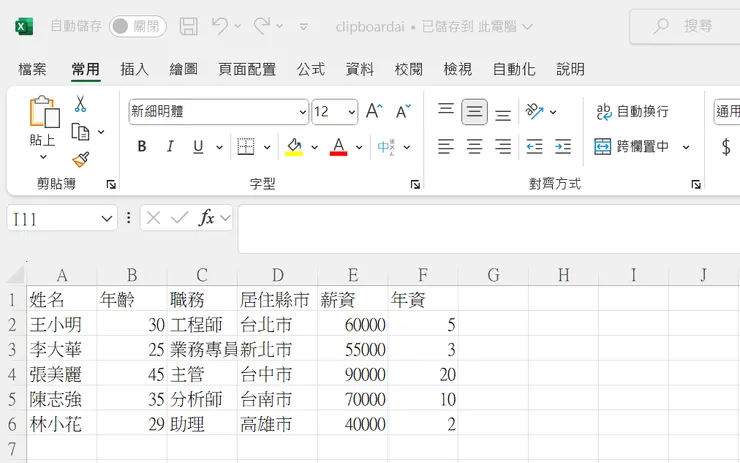The height and width of the screenshot is (463, 740).
Task: Click the Align Left icon
Action: click(446, 147)
